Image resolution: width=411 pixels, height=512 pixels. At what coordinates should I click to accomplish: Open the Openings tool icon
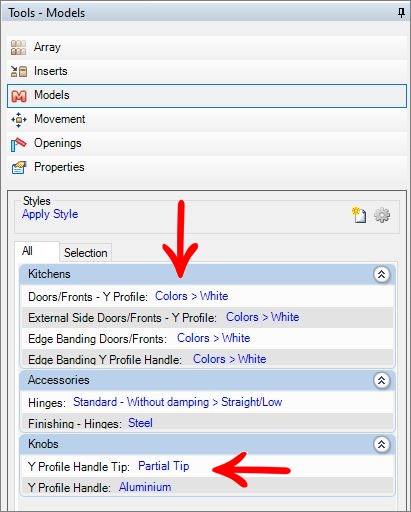(x=18, y=144)
